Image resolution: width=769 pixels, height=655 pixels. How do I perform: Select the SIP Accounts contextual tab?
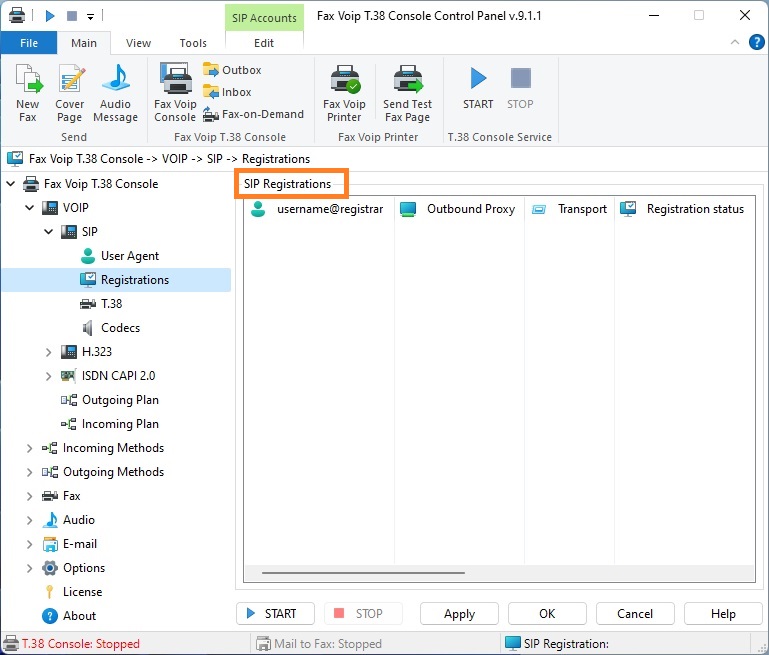(x=264, y=18)
